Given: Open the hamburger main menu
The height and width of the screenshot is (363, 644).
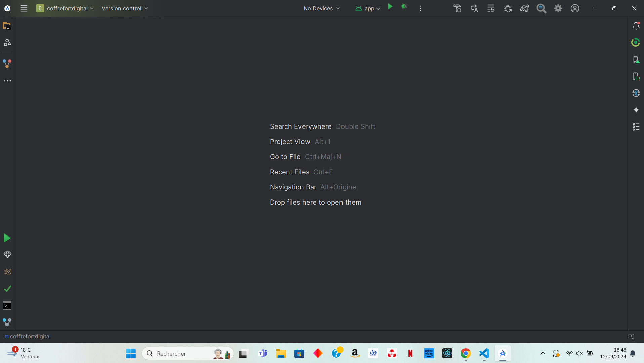Looking at the screenshot, I should (x=24, y=8).
